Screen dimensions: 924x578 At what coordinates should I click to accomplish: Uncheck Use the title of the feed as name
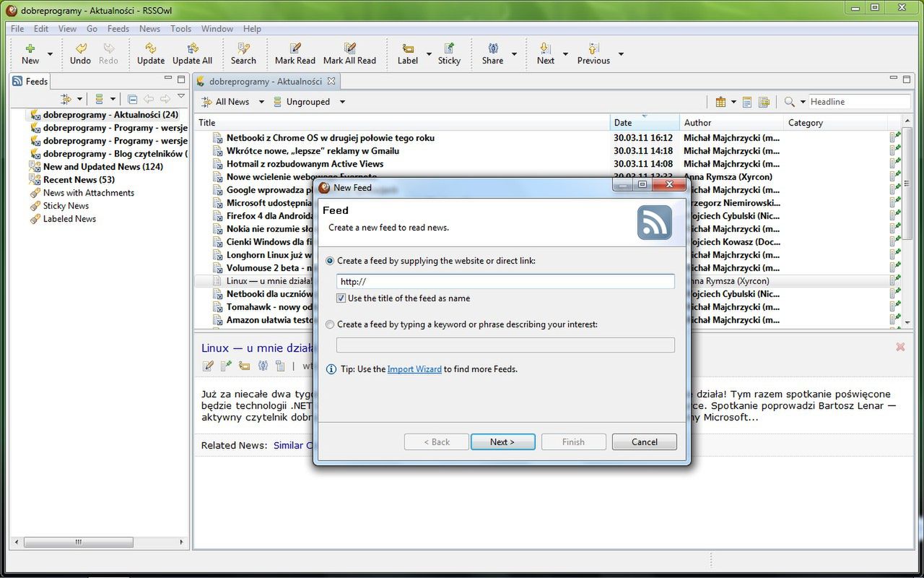(341, 298)
